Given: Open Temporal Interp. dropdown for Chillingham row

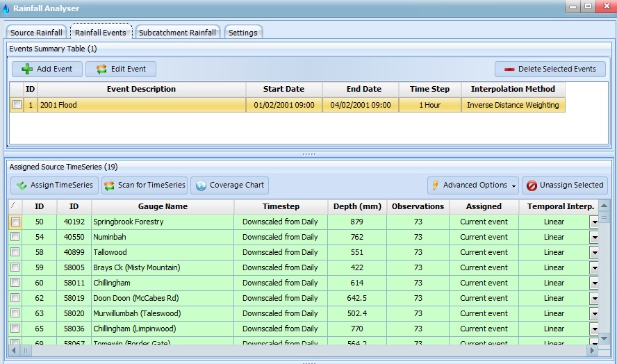Looking at the screenshot, I should click(594, 283).
